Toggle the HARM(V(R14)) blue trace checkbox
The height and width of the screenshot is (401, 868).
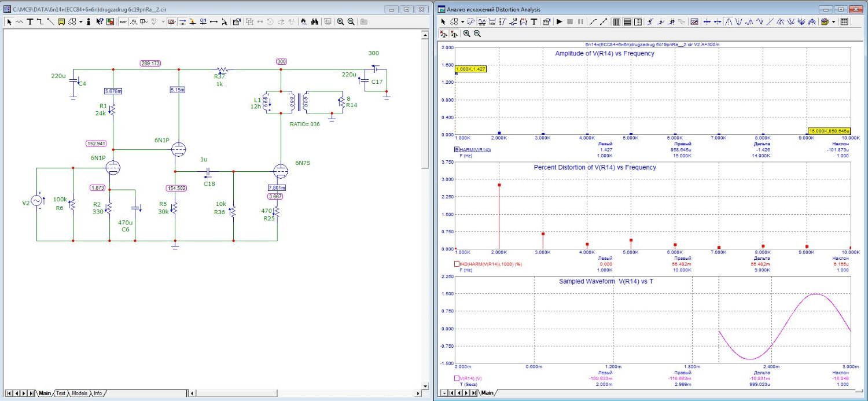coord(457,150)
